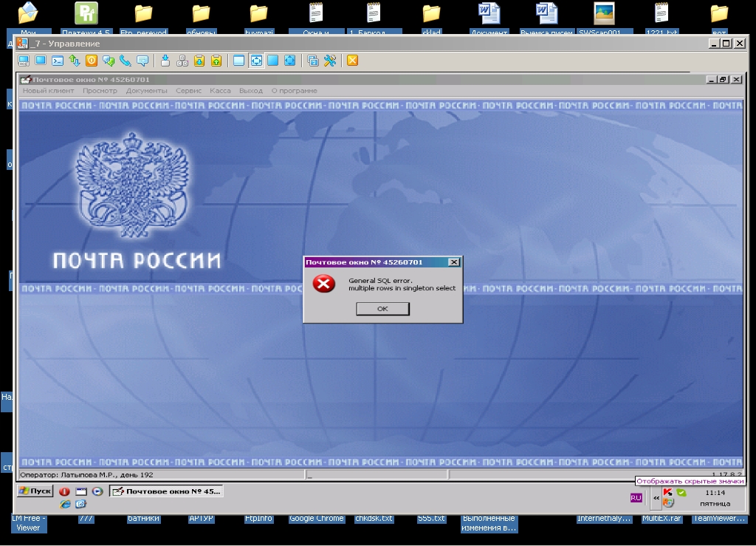Click the 'multiple rows in singleton select' message

click(402, 288)
